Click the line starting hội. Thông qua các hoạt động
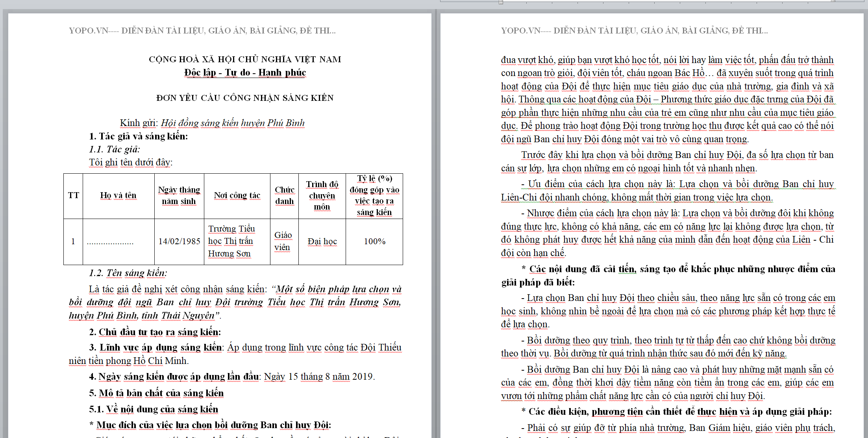The image size is (868, 438). point(667,99)
